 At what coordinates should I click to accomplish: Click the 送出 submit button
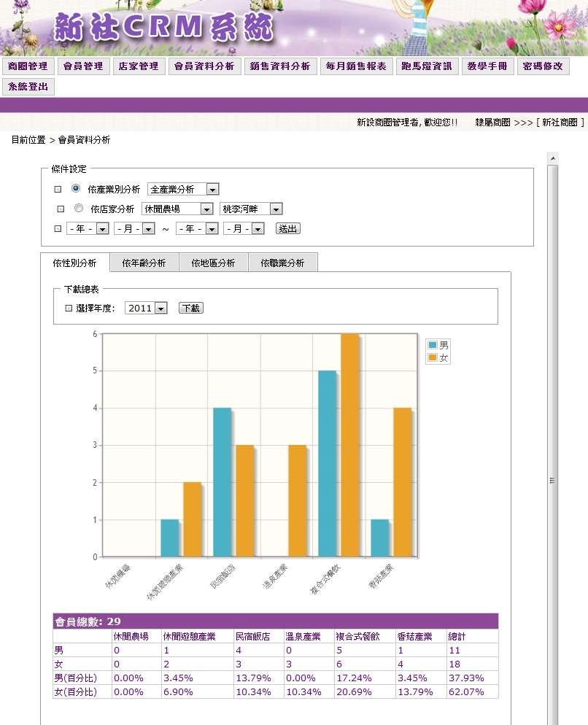[287, 228]
